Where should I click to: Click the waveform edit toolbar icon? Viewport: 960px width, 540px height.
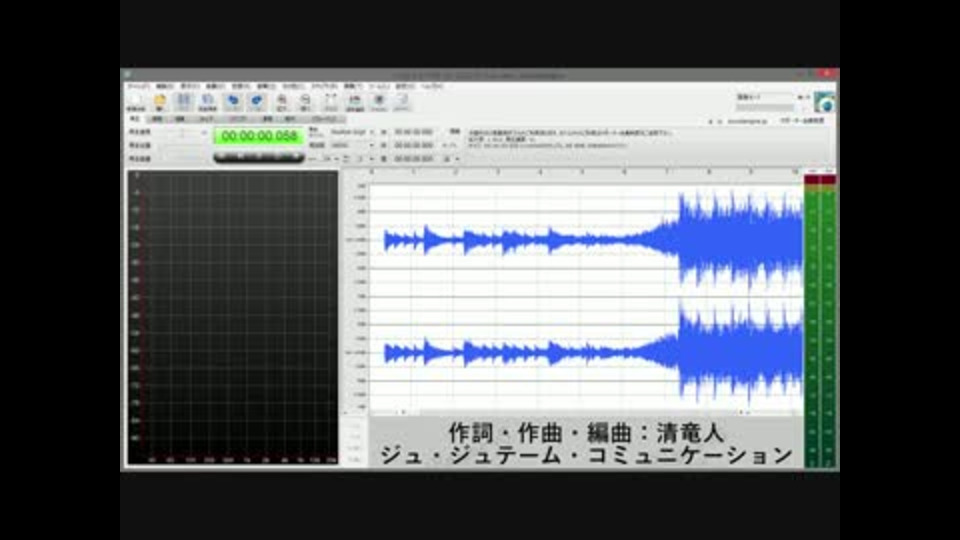(355, 102)
